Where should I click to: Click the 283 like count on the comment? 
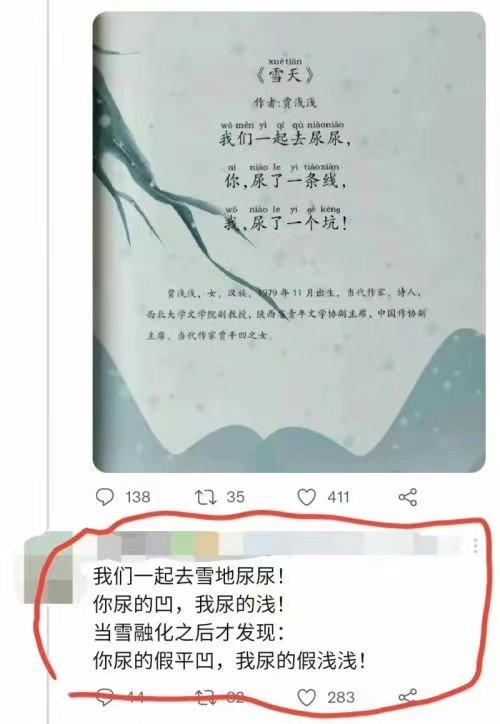(x=341, y=697)
